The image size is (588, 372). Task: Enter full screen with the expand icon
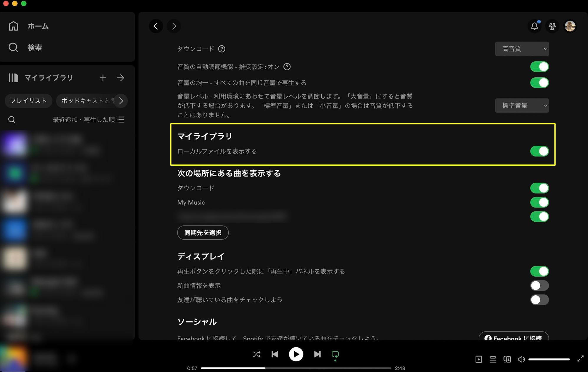(580, 359)
